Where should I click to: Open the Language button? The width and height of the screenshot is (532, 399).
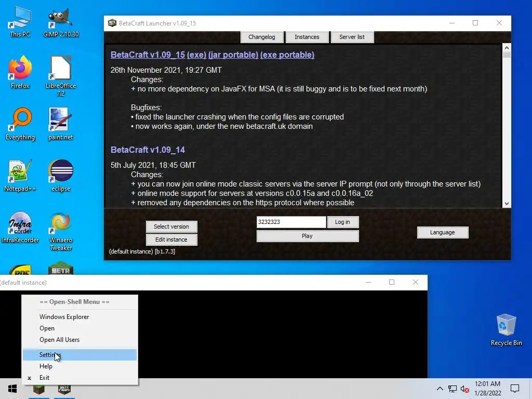pyautogui.click(x=443, y=232)
